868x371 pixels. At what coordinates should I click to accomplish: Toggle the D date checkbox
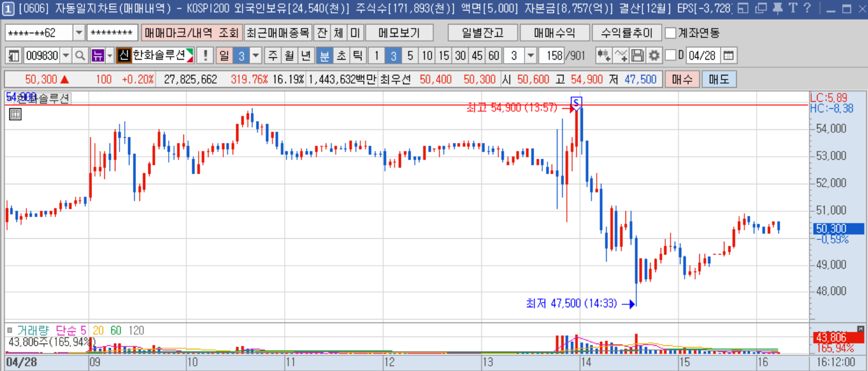tap(671, 56)
